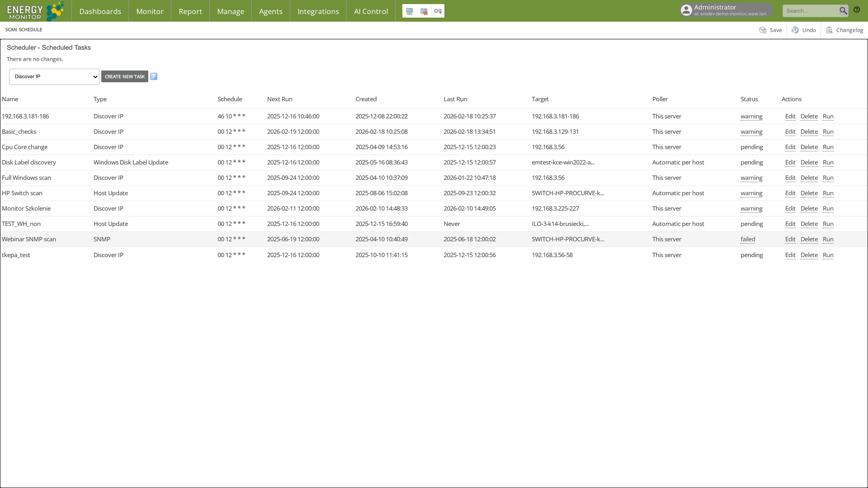
Task: Click the blue help icon next to Create New Task
Action: (x=154, y=76)
